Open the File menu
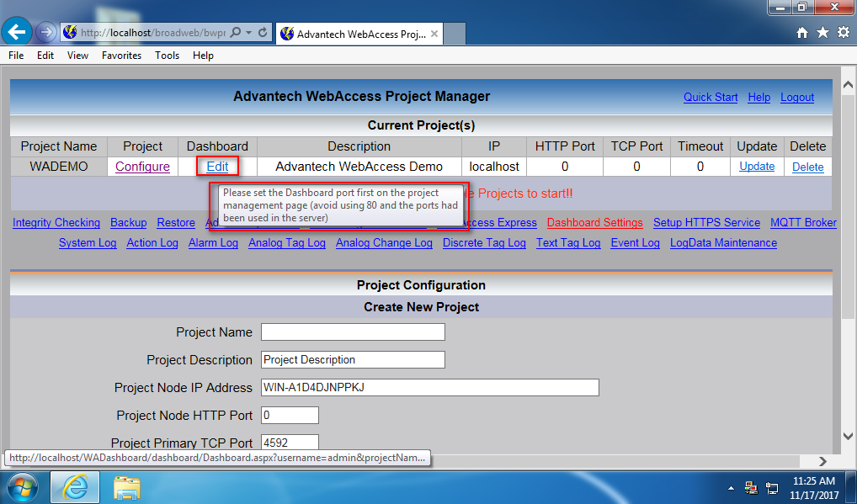 point(16,56)
